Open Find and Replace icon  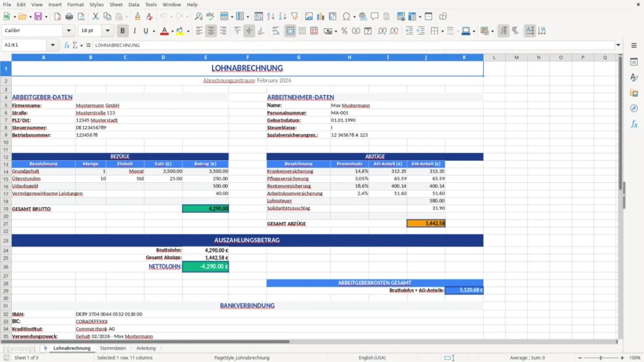pyautogui.click(x=198, y=16)
